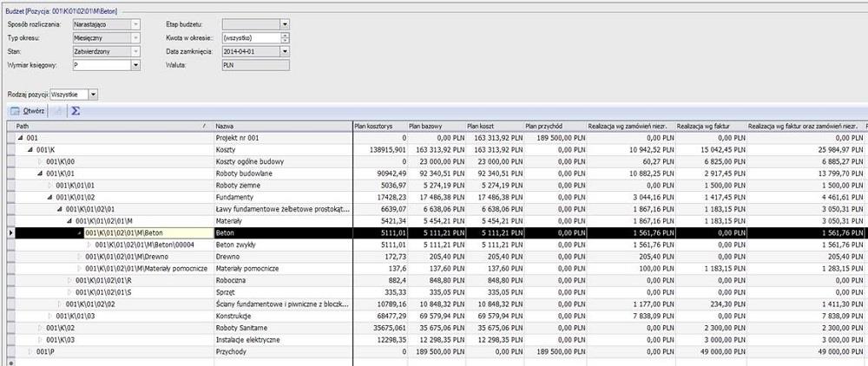Open the Data zamknięcia date picker
Image resolution: width=868 pixels, height=366 pixels.
coord(285,51)
